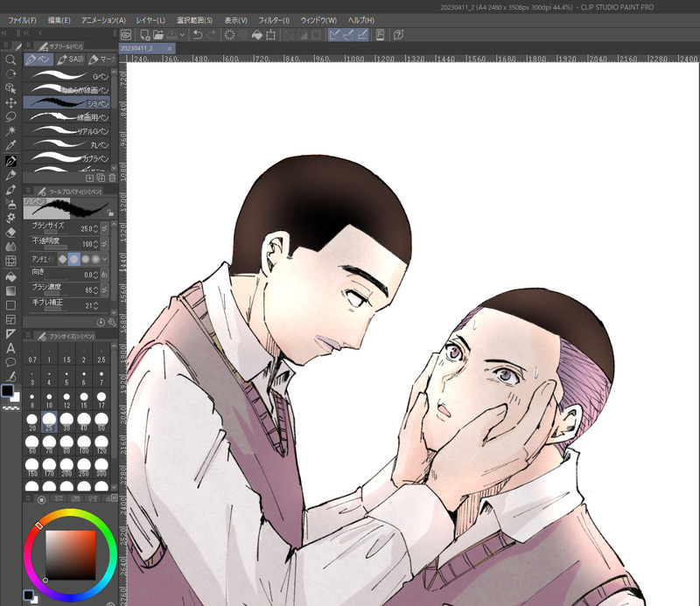Switch to the マーカー sub tool group tab

click(101, 59)
